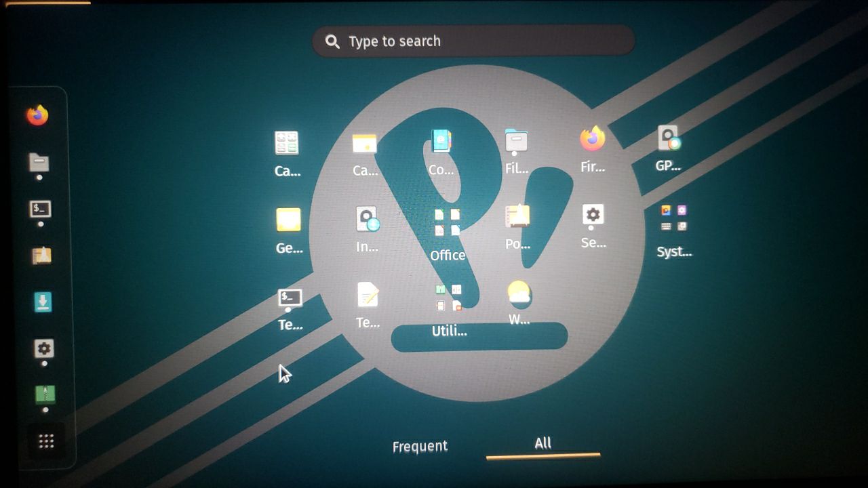Viewport: 868px width, 488px height.
Task: Toggle the Show Applications grid button
Action: click(46, 442)
